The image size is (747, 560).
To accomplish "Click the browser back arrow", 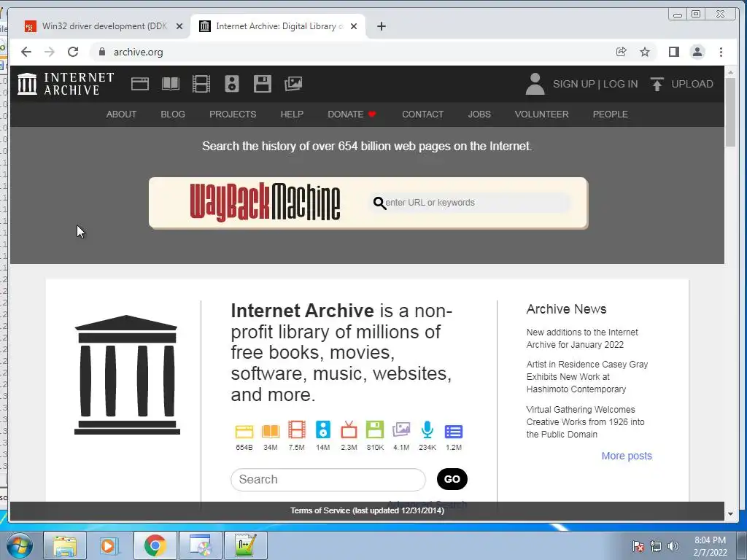I will coord(26,52).
